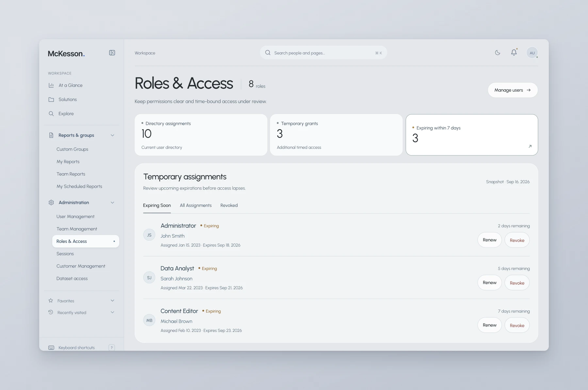Renew John Smith's Administrator role

coord(489,240)
